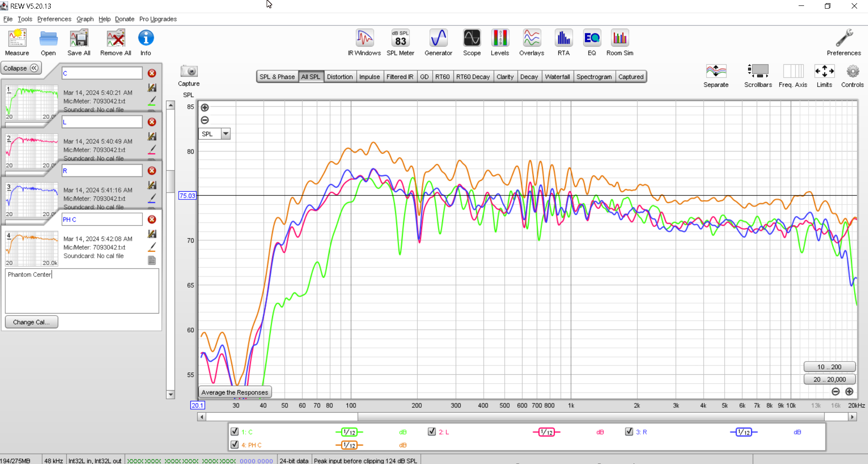
Task: Set frequency range to 10 .. 200
Action: pos(829,367)
